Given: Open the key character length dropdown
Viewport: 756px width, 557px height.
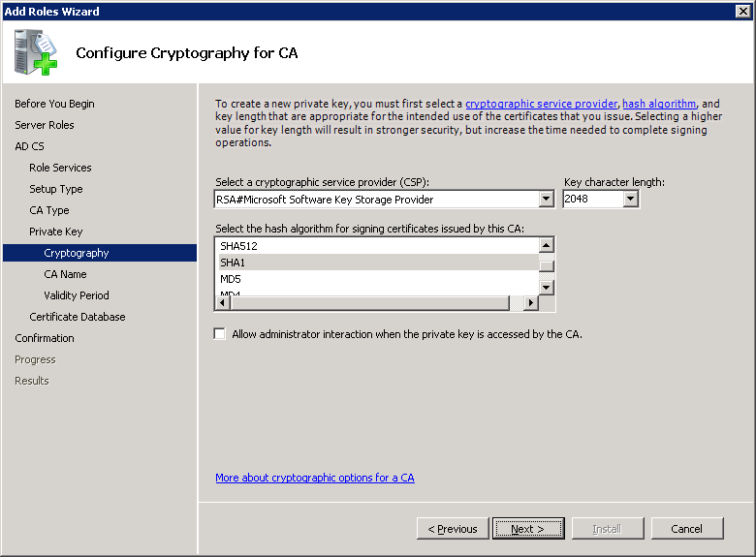Looking at the screenshot, I should 630,199.
